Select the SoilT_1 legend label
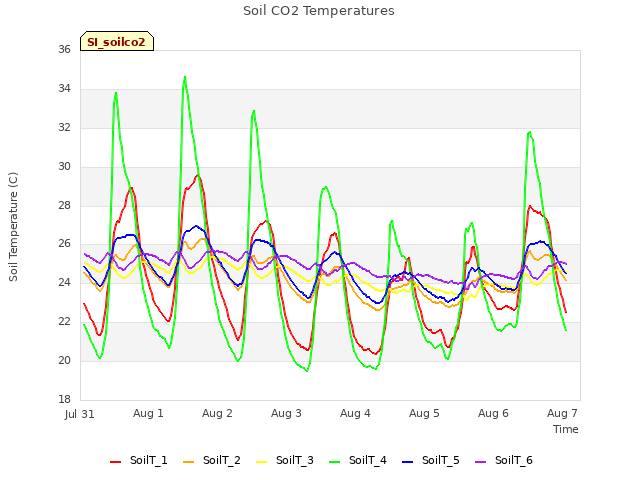The height and width of the screenshot is (480, 640). point(149,460)
